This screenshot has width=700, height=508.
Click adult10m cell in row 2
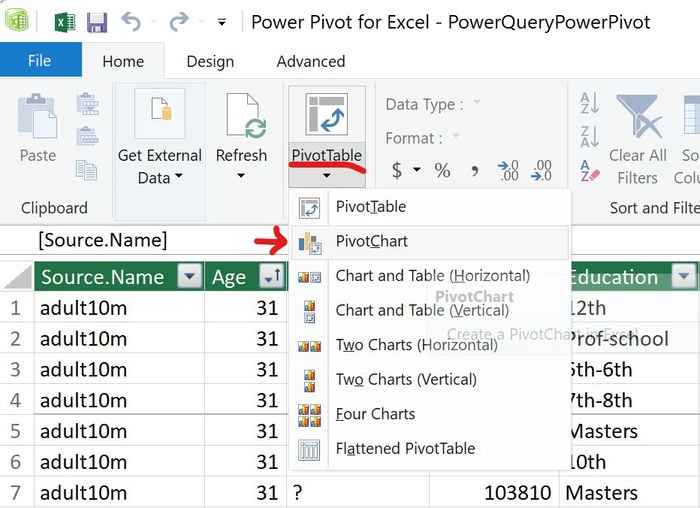coord(119,339)
